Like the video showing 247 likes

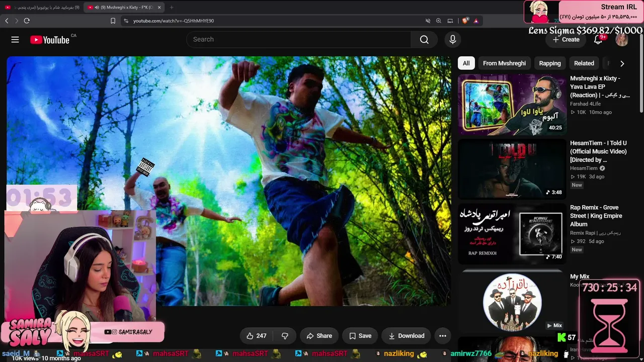point(257,336)
